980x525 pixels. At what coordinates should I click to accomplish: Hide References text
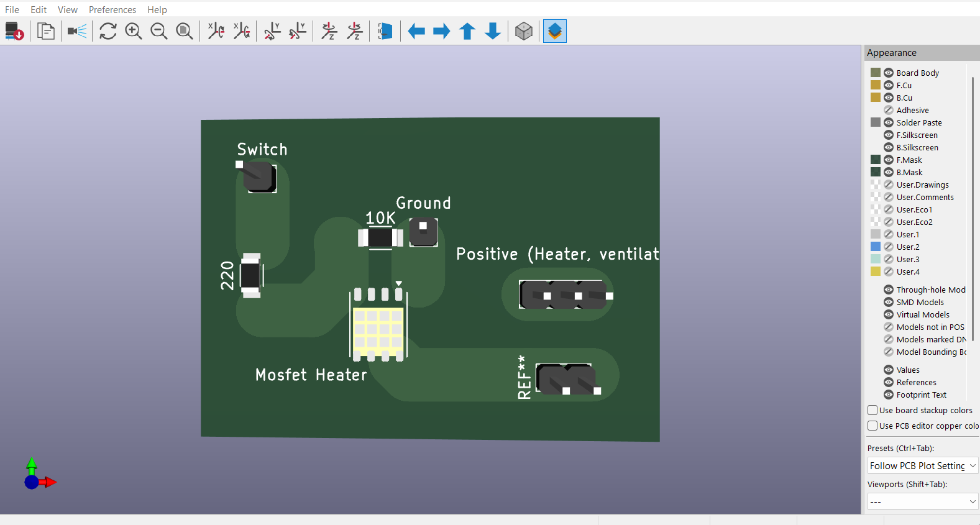(889, 382)
